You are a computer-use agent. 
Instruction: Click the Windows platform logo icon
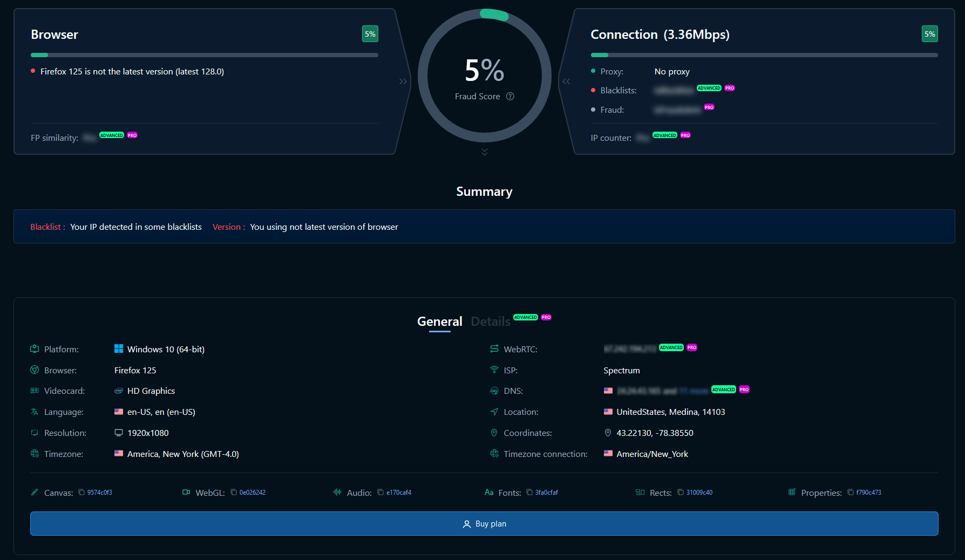(x=119, y=349)
